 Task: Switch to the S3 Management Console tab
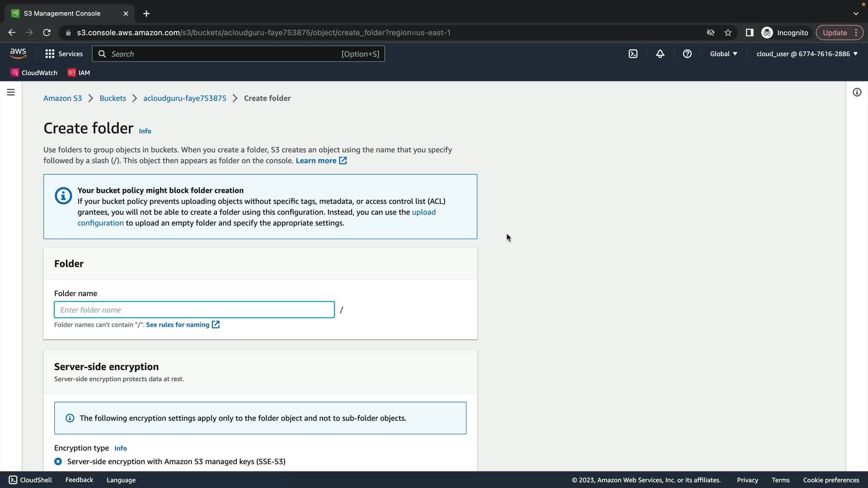(62, 14)
